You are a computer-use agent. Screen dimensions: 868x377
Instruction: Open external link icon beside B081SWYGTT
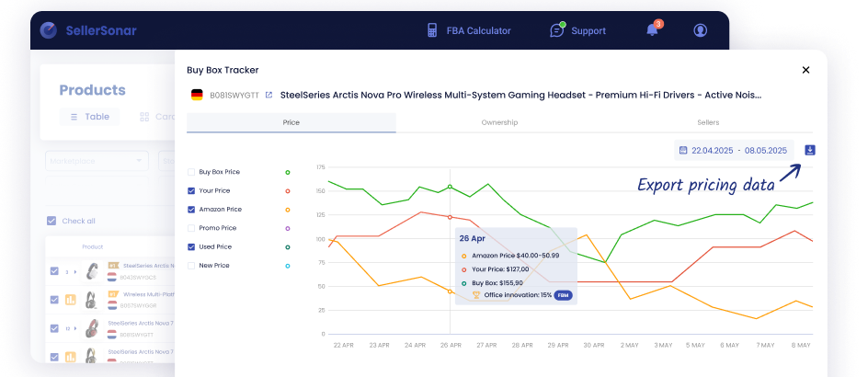269,95
